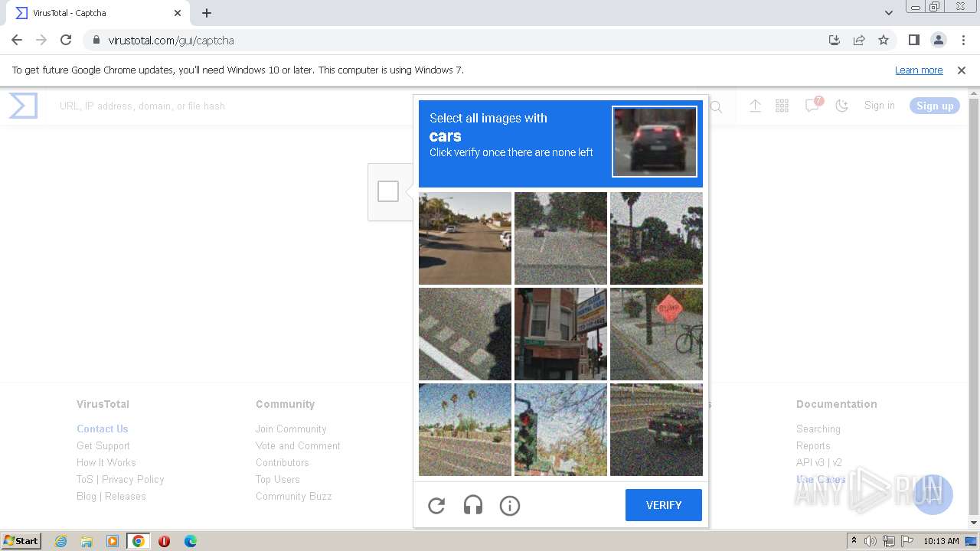Viewport: 980px width, 551px height.
Task: Open the Chrome profile avatar
Action: (x=939, y=40)
